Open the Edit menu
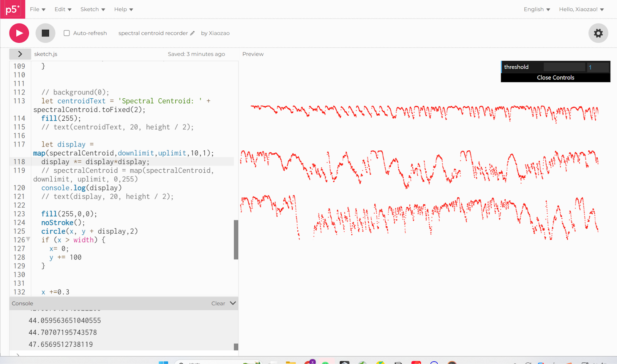This screenshot has width=617, height=364. [63, 9]
